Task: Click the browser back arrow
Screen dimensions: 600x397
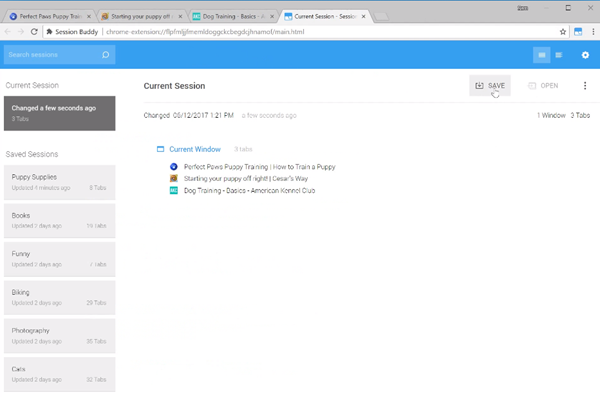Action: click(8, 32)
